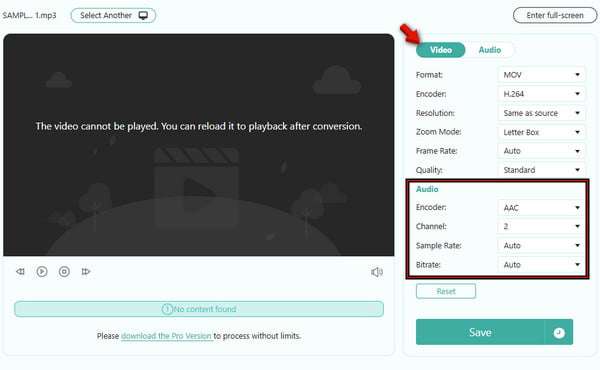
Task: Mute audio via the speaker icon
Action: pyautogui.click(x=377, y=272)
